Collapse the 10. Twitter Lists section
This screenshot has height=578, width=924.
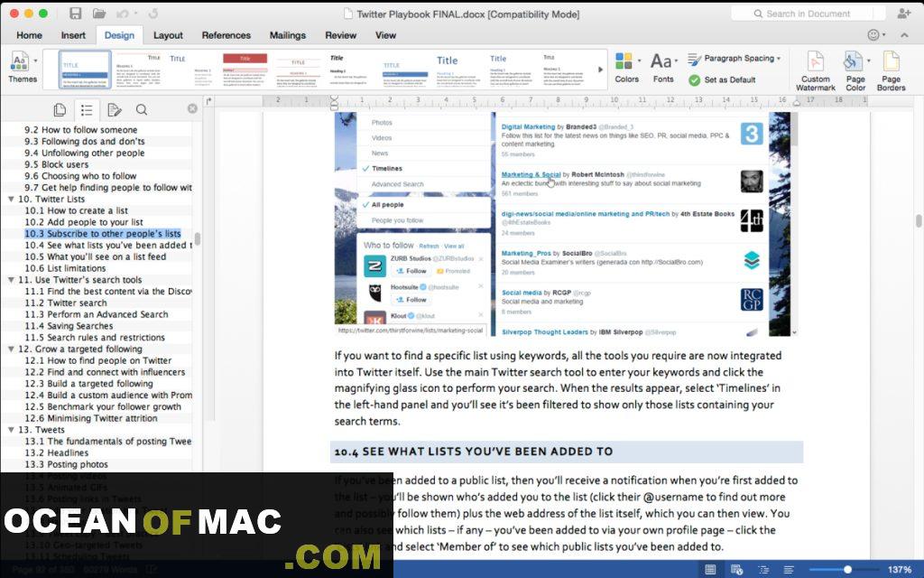pyautogui.click(x=11, y=199)
